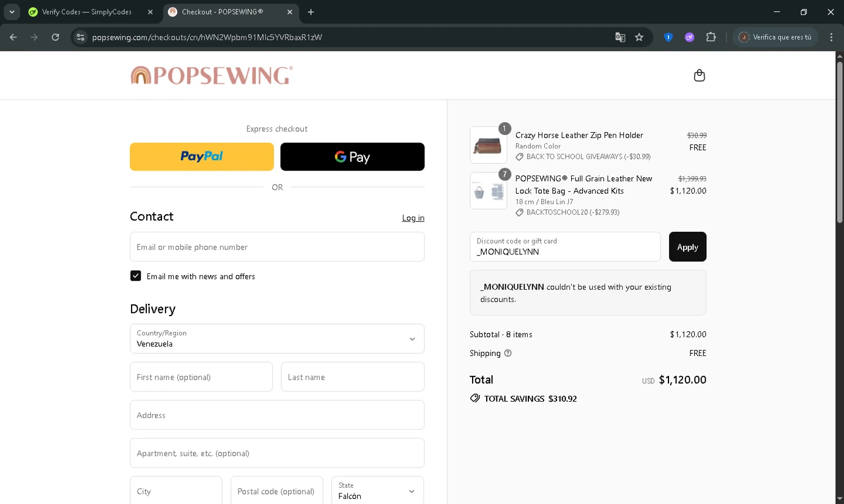Image resolution: width=844 pixels, height=504 pixels.
Task: Click the Total Savings tag icon
Action: point(475,398)
